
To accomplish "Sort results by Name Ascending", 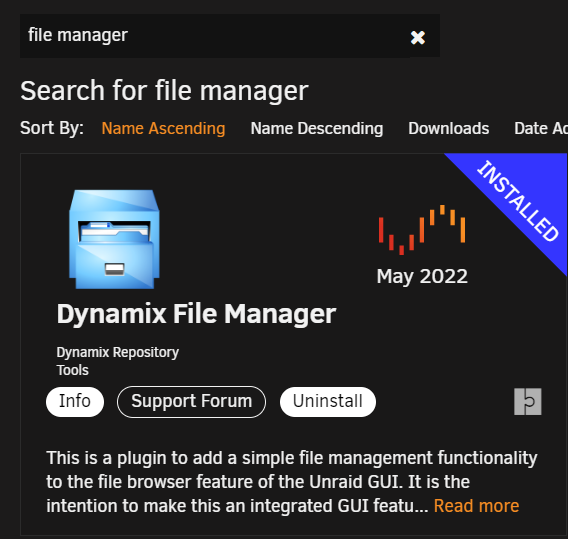I will pos(163,128).
